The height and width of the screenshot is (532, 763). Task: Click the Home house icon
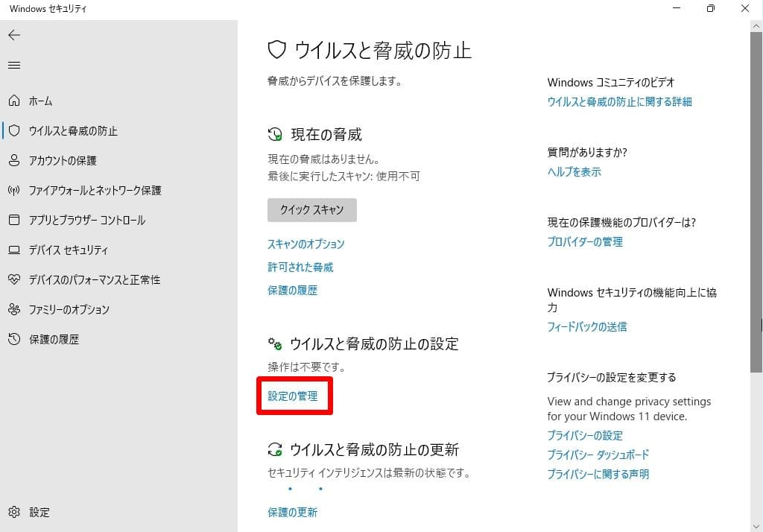coord(14,101)
